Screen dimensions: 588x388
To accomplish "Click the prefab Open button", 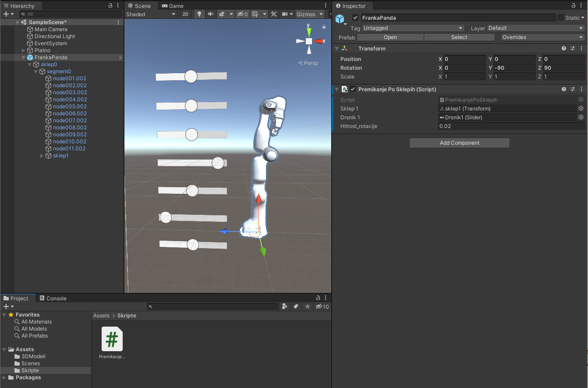I will click(390, 37).
